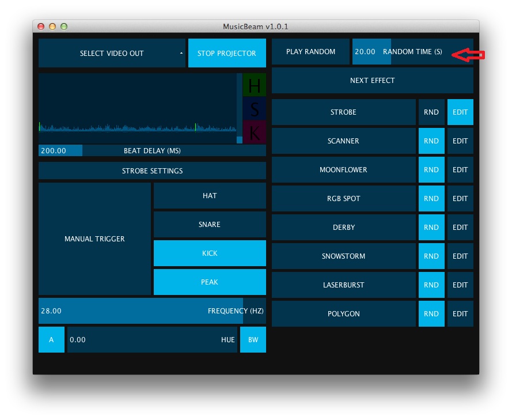This screenshot has width=512, height=420.
Task: Open STROBE SETTINGS
Action: pyautogui.click(x=152, y=171)
